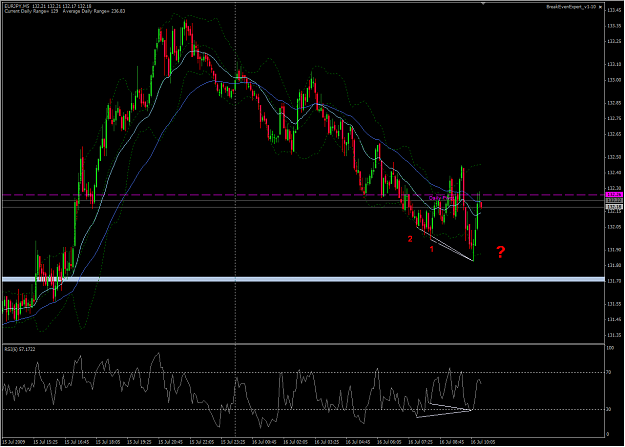Screen dimensions: 625x447
Task: Click the 16 Jul 00:45 time label
Action: click(x=264, y=442)
